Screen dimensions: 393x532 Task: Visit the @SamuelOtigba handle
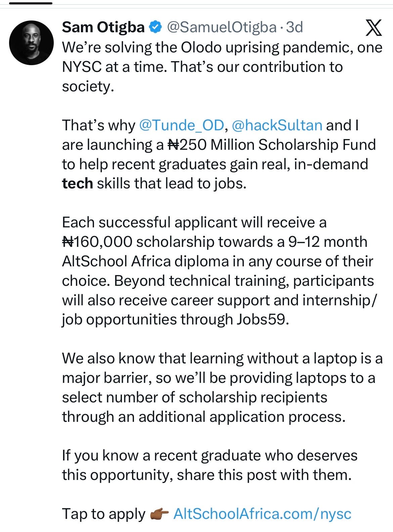[x=221, y=27]
